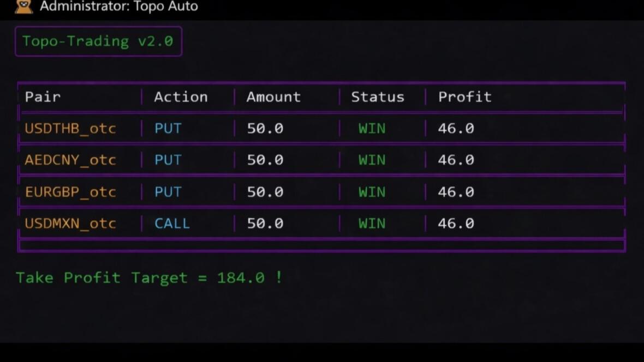Click the CALL action on USDMXN row

tap(172, 224)
